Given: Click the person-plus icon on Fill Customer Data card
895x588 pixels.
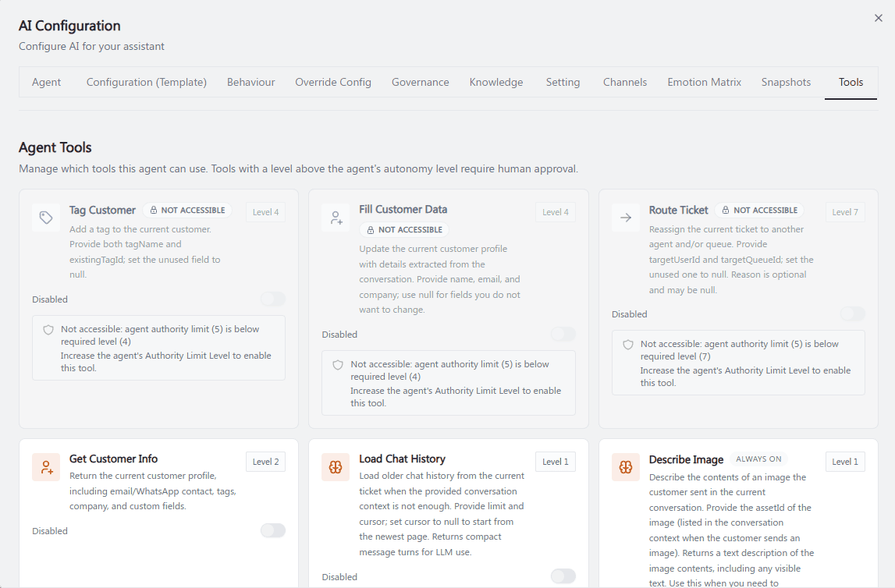Looking at the screenshot, I should tap(336, 218).
